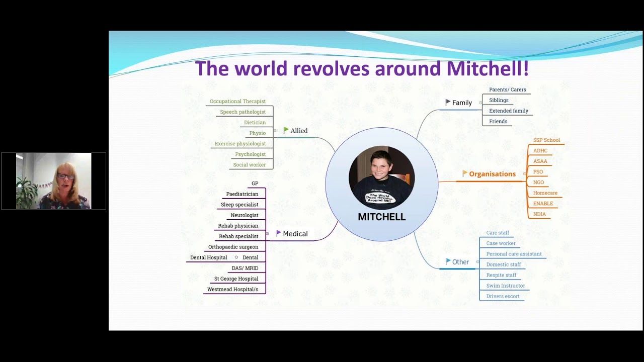Viewport: 644px width, 362px height.
Task: Click Mitchell's photo in the center circle
Action: (x=381, y=178)
